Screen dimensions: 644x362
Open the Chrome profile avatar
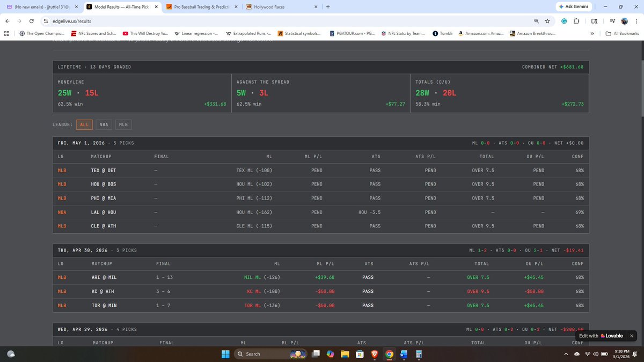point(625,21)
